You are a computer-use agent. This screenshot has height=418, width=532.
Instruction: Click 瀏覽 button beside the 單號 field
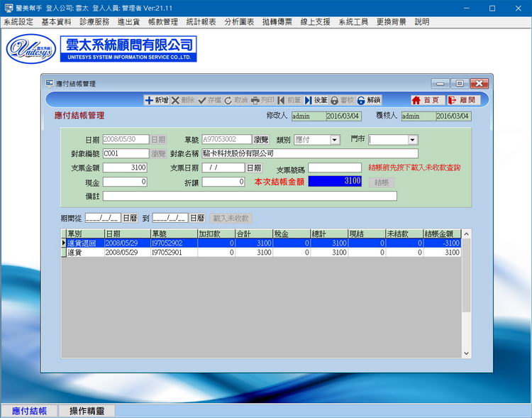[x=261, y=140]
